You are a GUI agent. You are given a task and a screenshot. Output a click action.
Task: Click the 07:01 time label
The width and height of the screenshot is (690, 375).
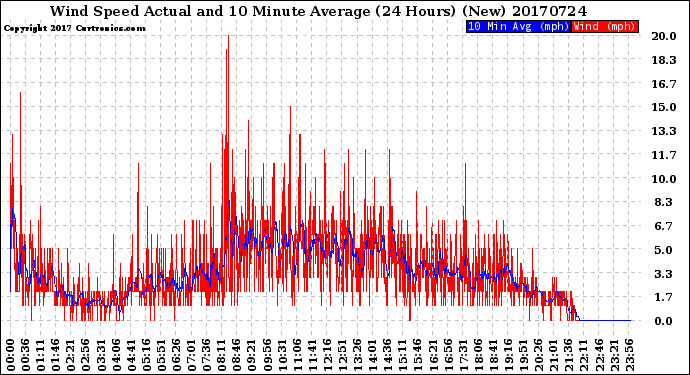coord(191,355)
